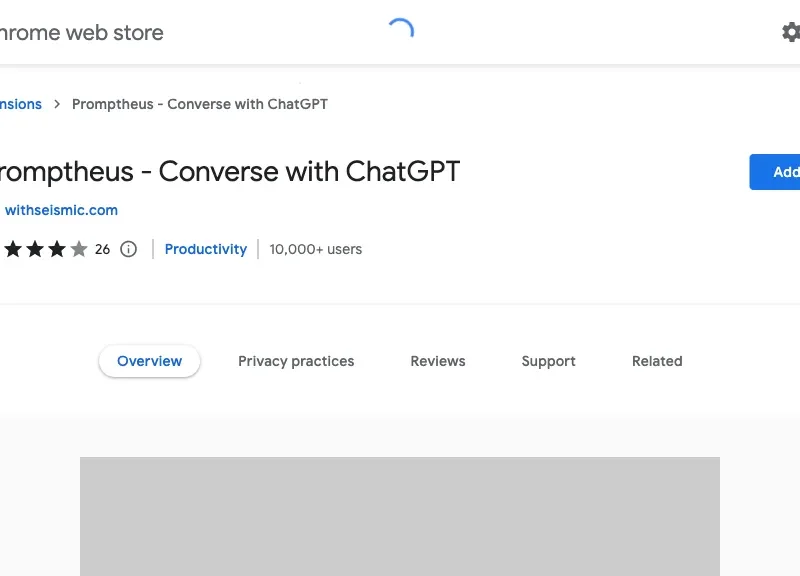Click the breadcrumb chevron separator
This screenshot has width=800, height=576.
coord(57,104)
